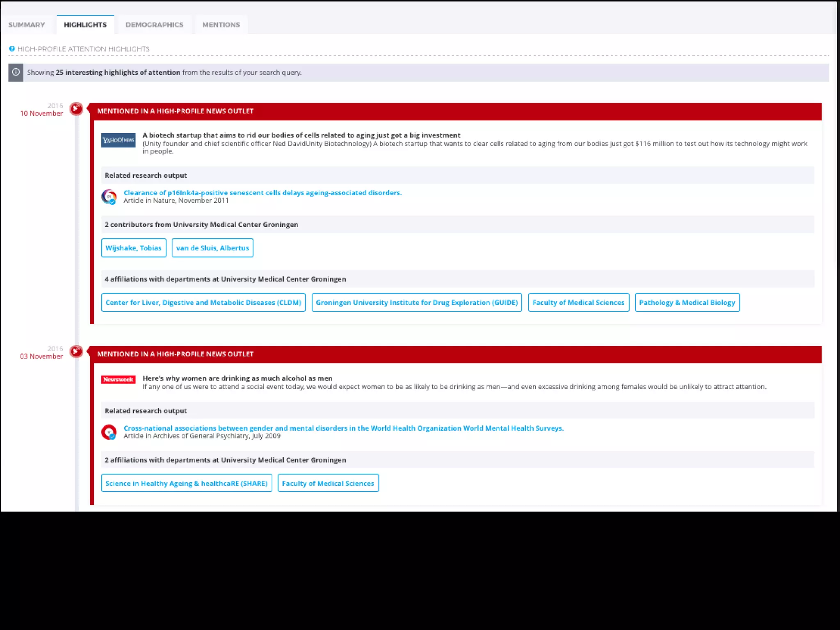Image resolution: width=840 pixels, height=630 pixels.
Task: Open the Demographics tab
Action: 154,25
